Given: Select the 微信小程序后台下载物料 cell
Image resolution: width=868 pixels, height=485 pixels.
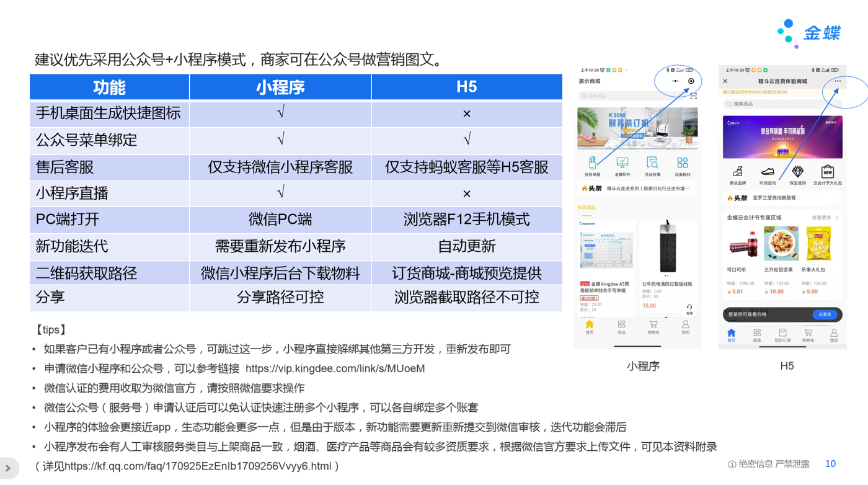Looking at the screenshot, I should 280,273.
